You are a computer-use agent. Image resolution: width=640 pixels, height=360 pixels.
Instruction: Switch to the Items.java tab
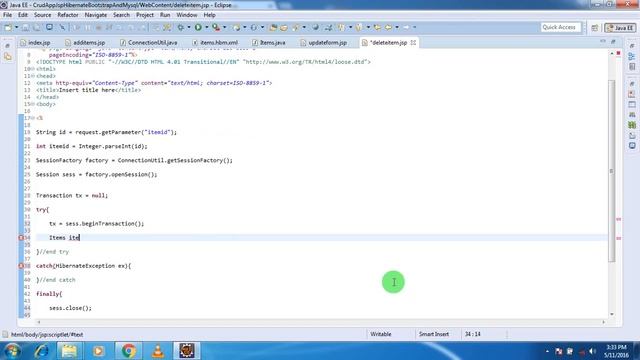click(x=269, y=42)
